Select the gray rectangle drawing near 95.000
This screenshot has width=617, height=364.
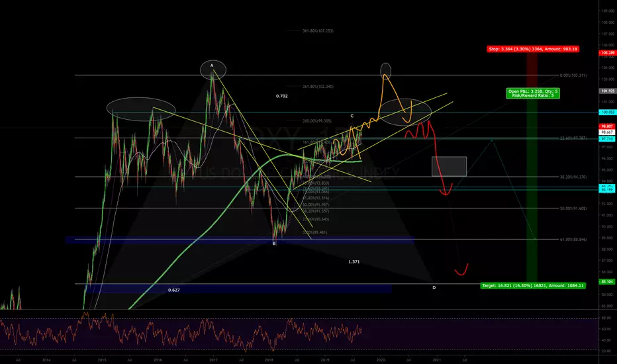[449, 167]
